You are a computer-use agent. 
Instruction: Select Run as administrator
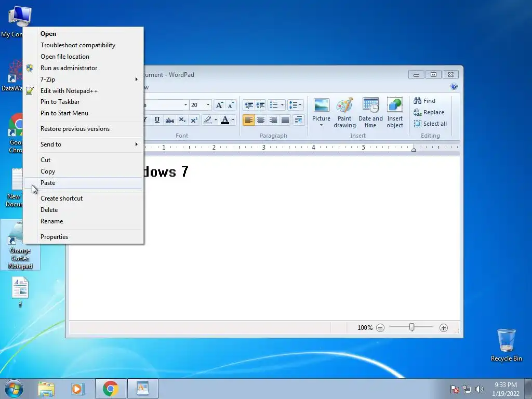[83, 68]
